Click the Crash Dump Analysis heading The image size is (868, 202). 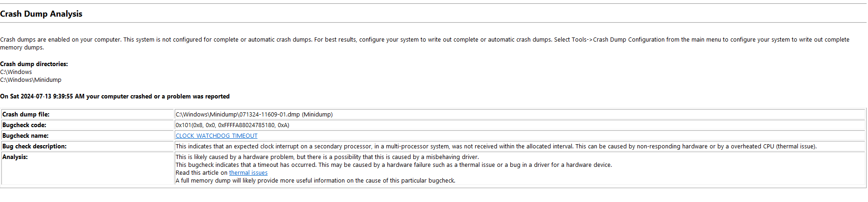pos(41,14)
